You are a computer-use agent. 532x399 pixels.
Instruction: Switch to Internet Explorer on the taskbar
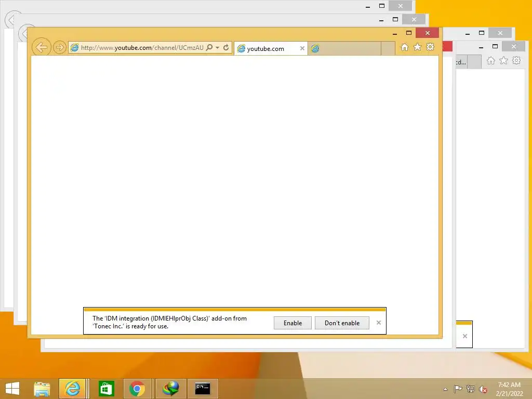72,389
